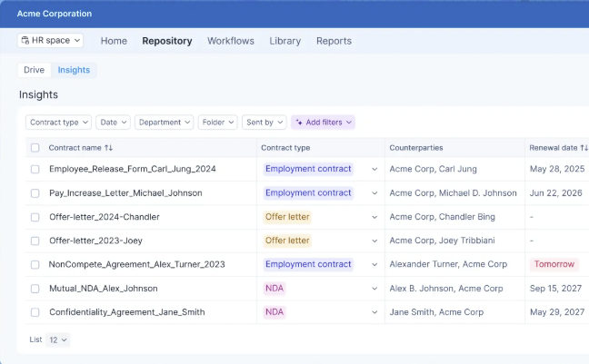Viewport: 589px width, 364px height.
Task: Open NonCompete_Agreement_Alex_Turner_2023 contract
Action: click(136, 264)
